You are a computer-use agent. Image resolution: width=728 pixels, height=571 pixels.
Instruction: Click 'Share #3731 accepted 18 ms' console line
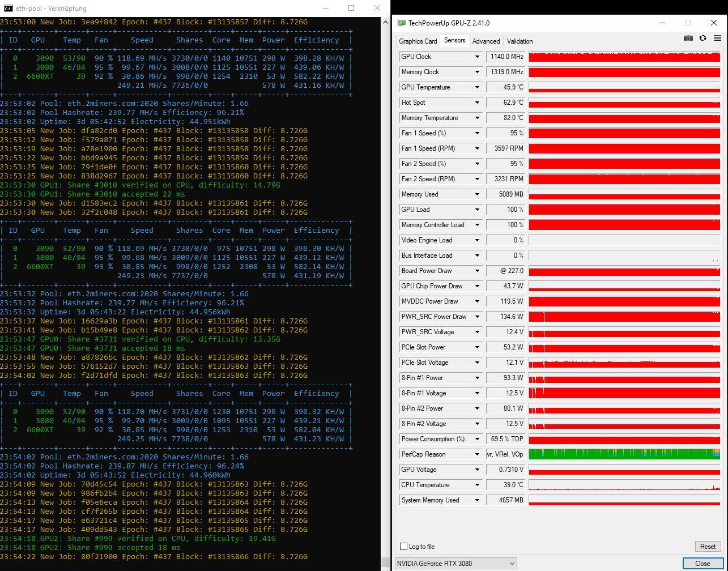tap(92, 348)
